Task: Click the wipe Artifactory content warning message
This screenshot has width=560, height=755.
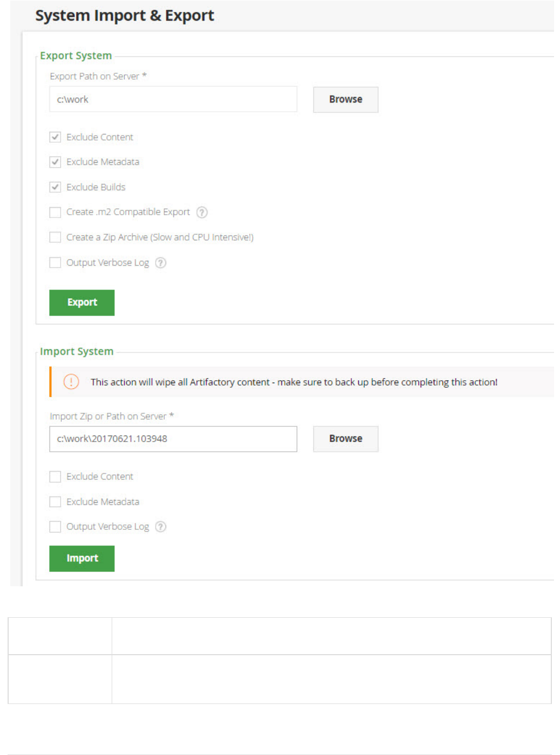Action: [x=294, y=382]
